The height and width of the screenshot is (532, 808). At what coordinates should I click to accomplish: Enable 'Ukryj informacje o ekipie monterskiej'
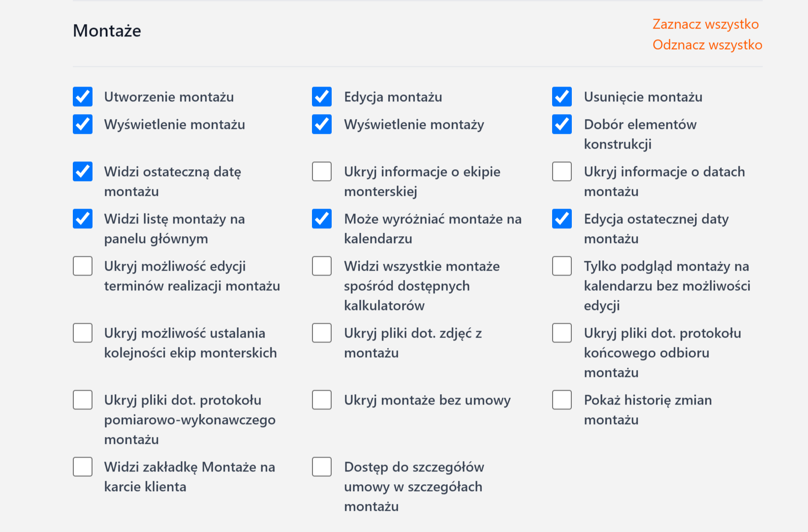pos(322,172)
